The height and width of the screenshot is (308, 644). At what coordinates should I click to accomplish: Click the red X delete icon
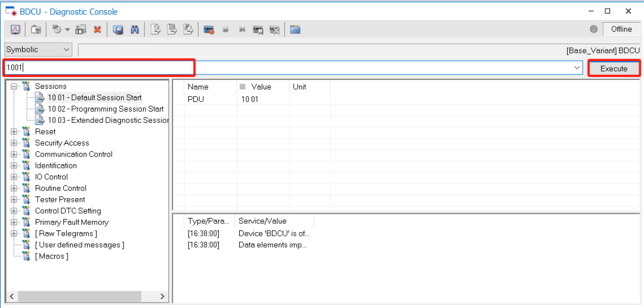coord(97,30)
